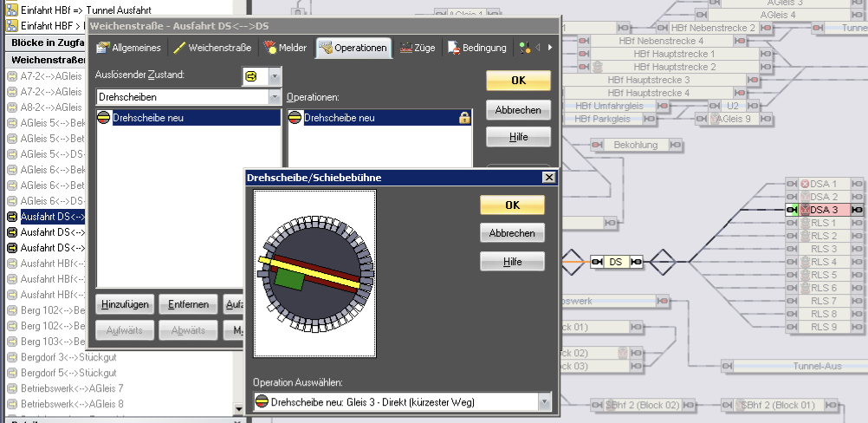Click the Entfernen button

pos(188,305)
